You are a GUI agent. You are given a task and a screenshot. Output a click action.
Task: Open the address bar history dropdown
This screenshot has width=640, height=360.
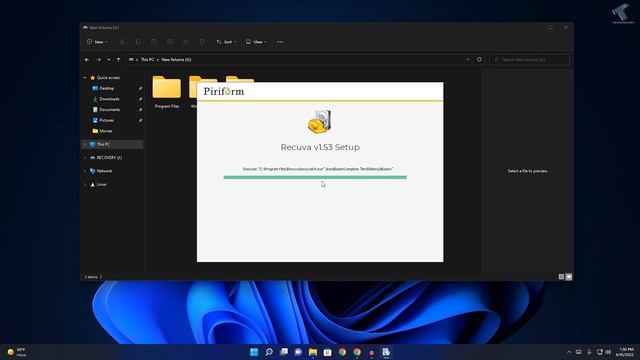[x=468, y=60]
